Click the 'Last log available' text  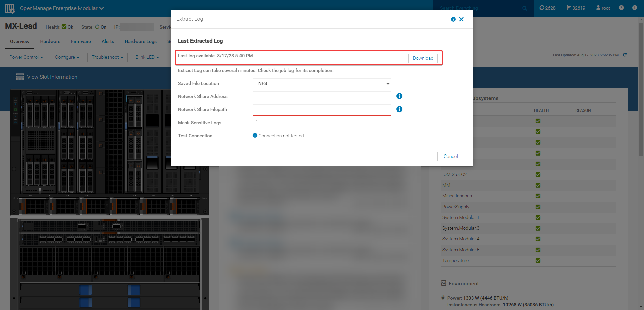coord(216,56)
